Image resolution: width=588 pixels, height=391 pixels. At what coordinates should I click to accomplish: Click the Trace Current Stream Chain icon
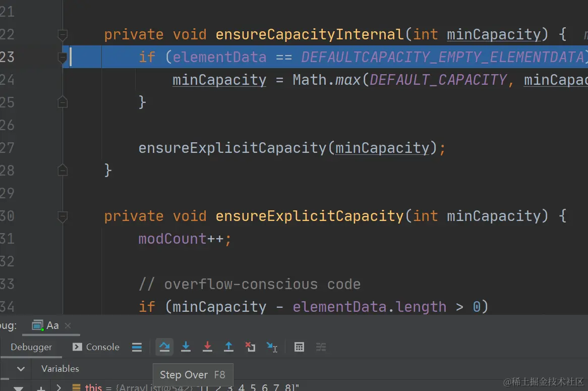[321, 347]
